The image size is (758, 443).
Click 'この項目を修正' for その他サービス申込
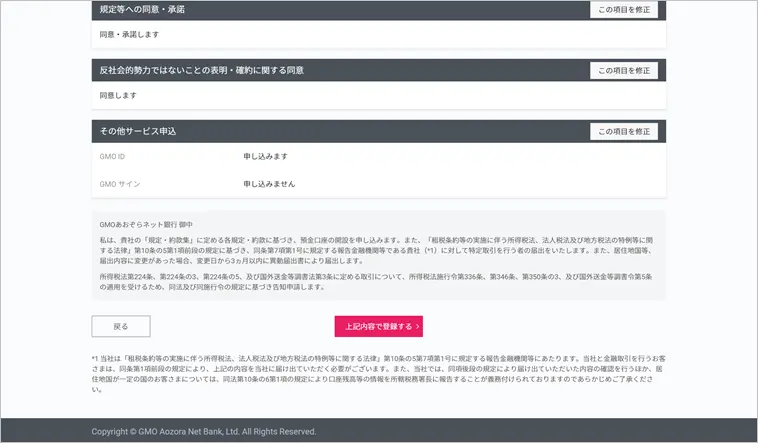tap(623, 131)
